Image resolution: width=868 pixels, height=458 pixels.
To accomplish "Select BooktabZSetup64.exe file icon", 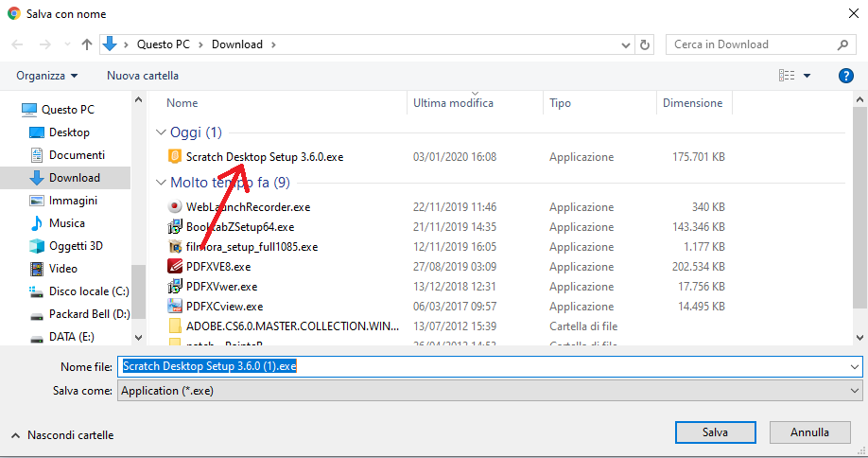I will click(174, 226).
